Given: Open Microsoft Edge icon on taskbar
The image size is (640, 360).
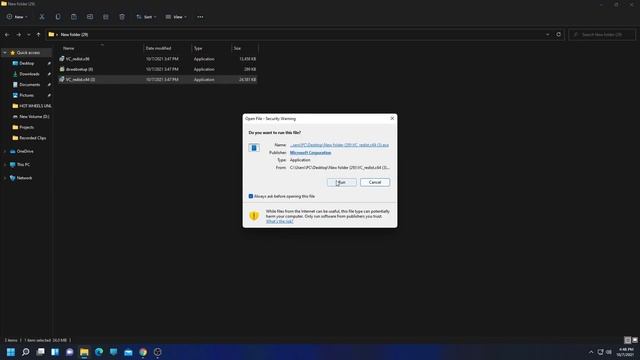Looking at the screenshot, I should coord(99,352).
